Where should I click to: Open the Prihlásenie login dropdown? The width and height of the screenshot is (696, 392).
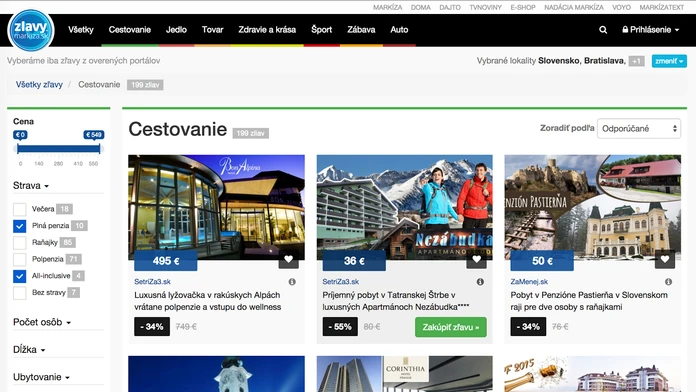click(651, 30)
